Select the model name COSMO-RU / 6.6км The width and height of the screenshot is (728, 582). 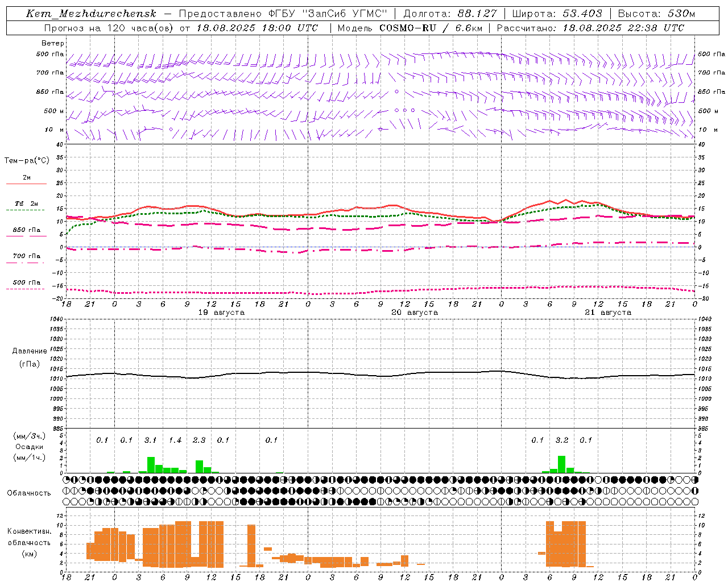pos(431,27)
